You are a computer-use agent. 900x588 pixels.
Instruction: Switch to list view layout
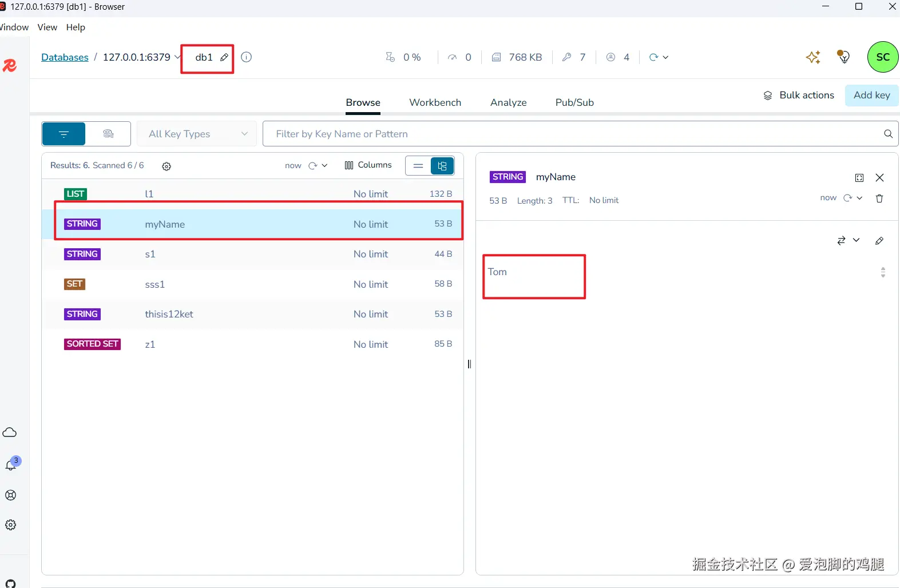pos(418,166)
